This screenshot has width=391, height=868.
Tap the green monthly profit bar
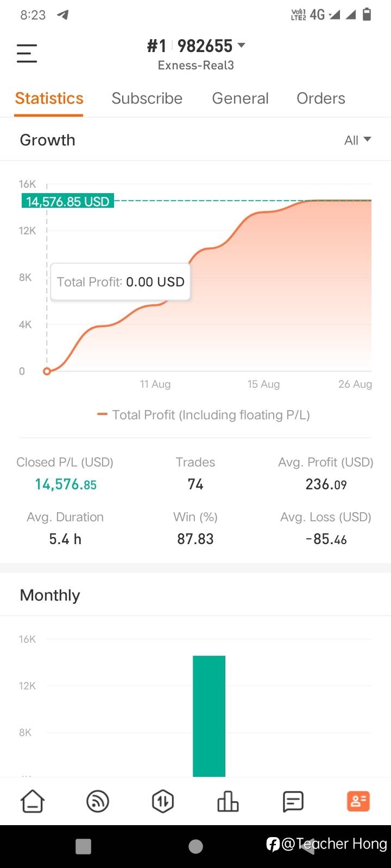point(209,716)
